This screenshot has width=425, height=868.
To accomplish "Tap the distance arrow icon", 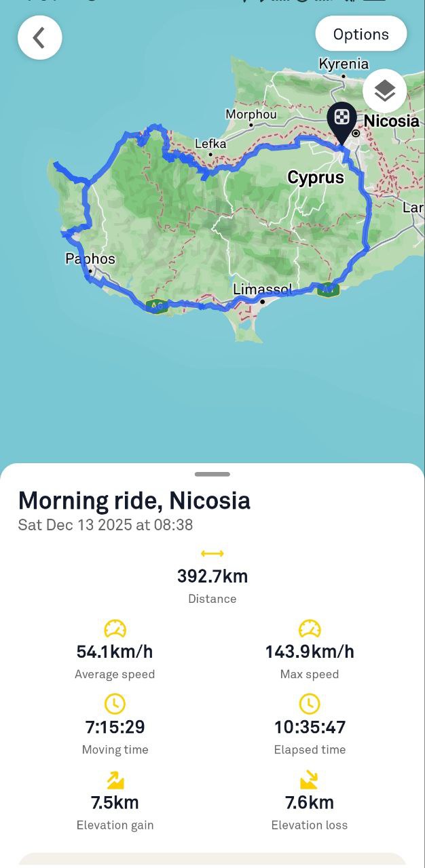I will click(212, 554).
